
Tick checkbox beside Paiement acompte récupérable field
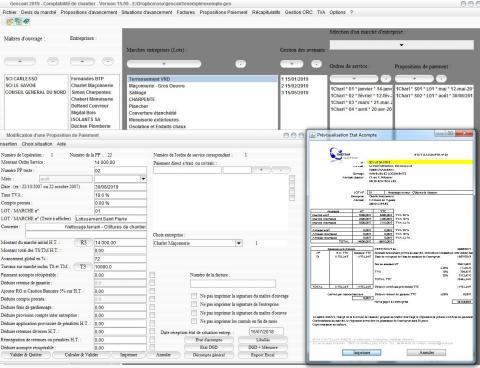[152, 275]
